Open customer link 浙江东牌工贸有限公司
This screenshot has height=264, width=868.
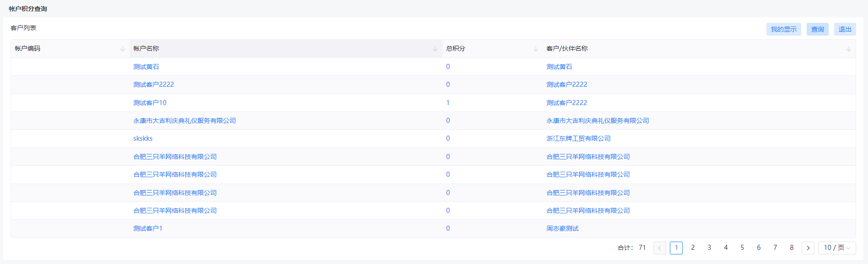click(x=578, y=138)
